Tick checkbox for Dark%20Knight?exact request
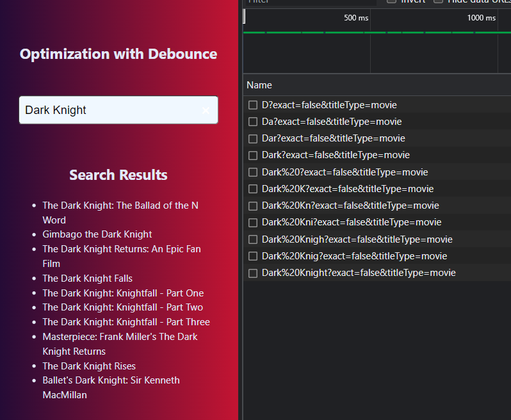The image size is (511, 420). [253, 273]
